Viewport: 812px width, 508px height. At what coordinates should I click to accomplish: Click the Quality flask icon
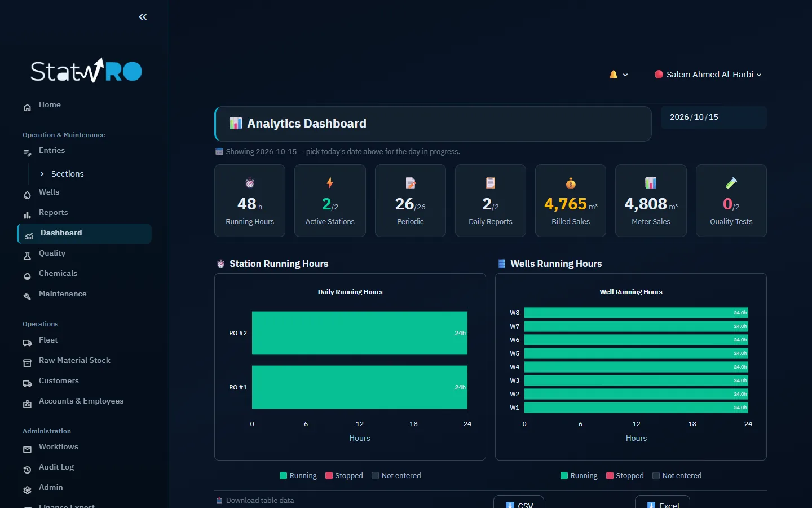[27, 256]
